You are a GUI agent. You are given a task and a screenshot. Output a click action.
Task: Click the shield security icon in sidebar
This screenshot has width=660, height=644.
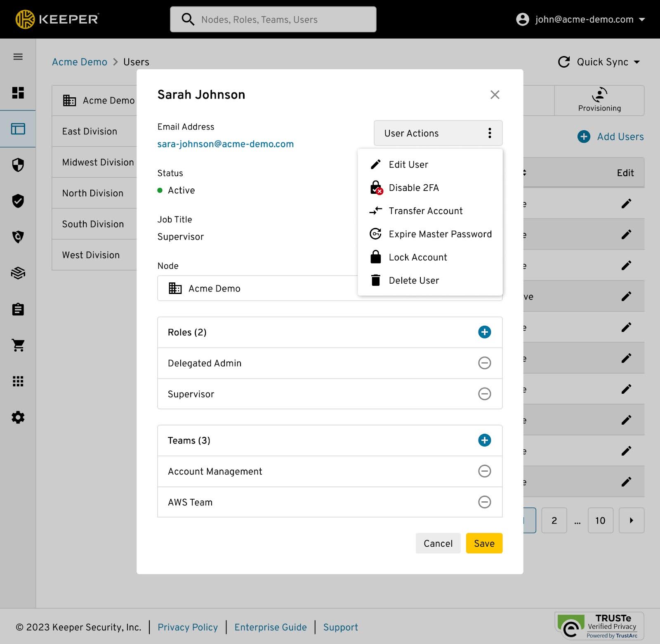tap(18, 165)
